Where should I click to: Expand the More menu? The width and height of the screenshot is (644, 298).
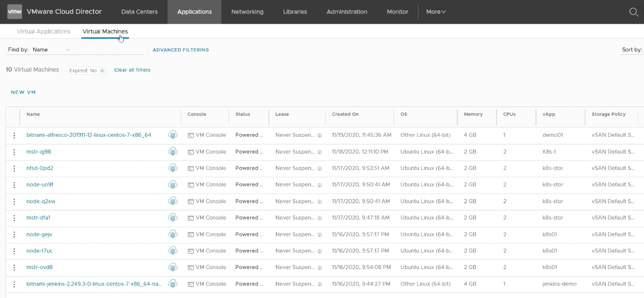436,12
